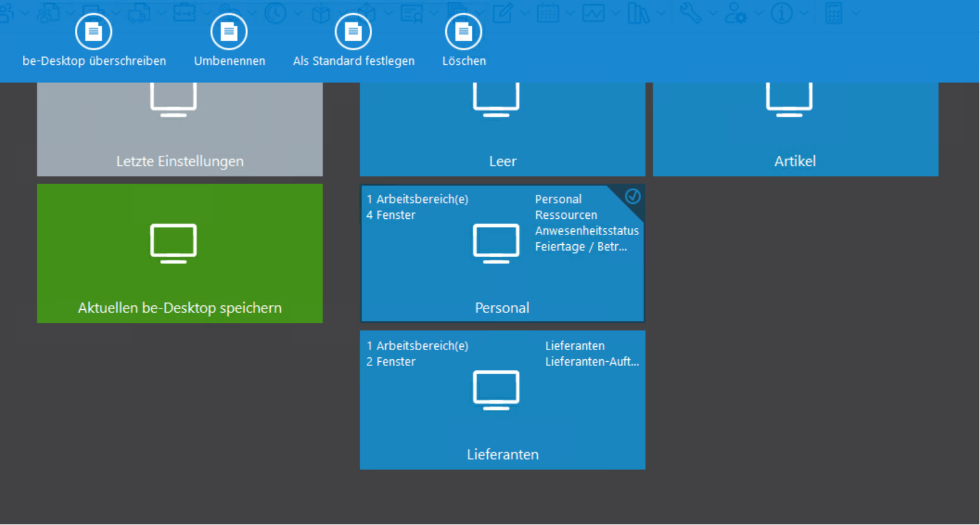Click the be-Desktop überschreiben icon
This screenshot has height=525, width=980.
[x=93, y=32]
